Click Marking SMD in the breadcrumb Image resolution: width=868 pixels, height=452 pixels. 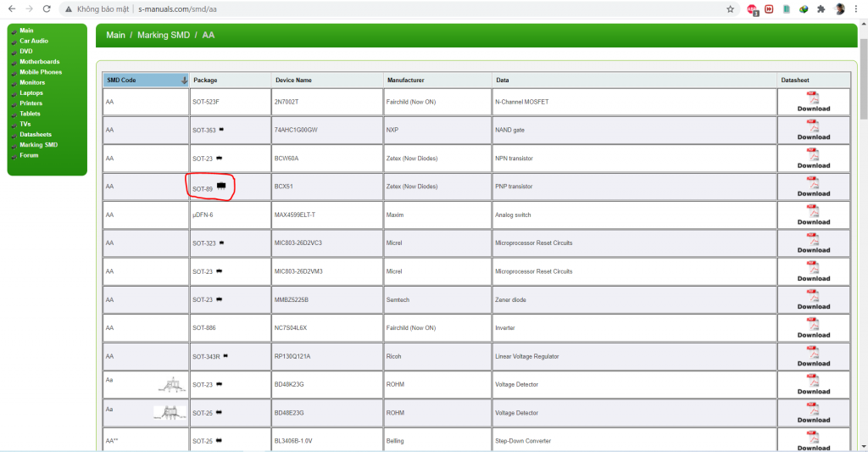[x=164, y=35]
